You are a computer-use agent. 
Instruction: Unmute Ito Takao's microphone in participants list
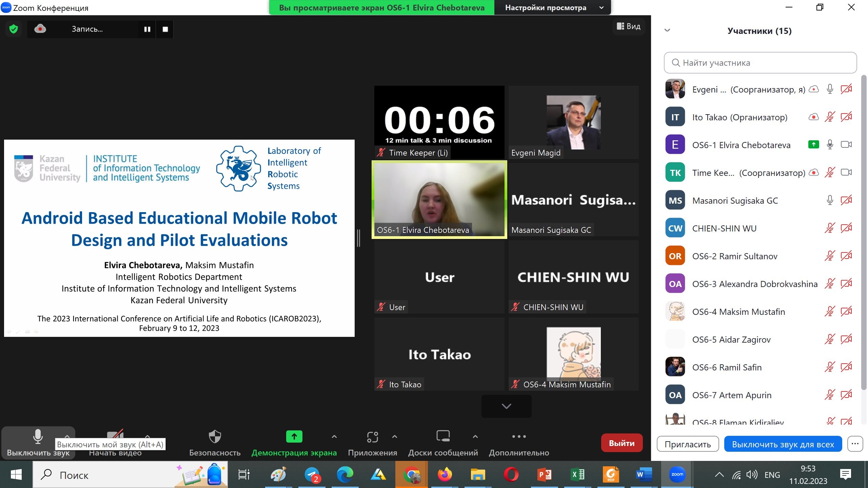(830, 117)
